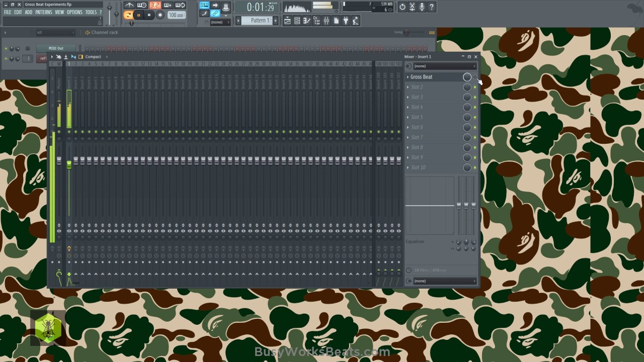Open channel rack filter group All dropdown
Viewport: 644px width, 362px height.
(55, 33)
